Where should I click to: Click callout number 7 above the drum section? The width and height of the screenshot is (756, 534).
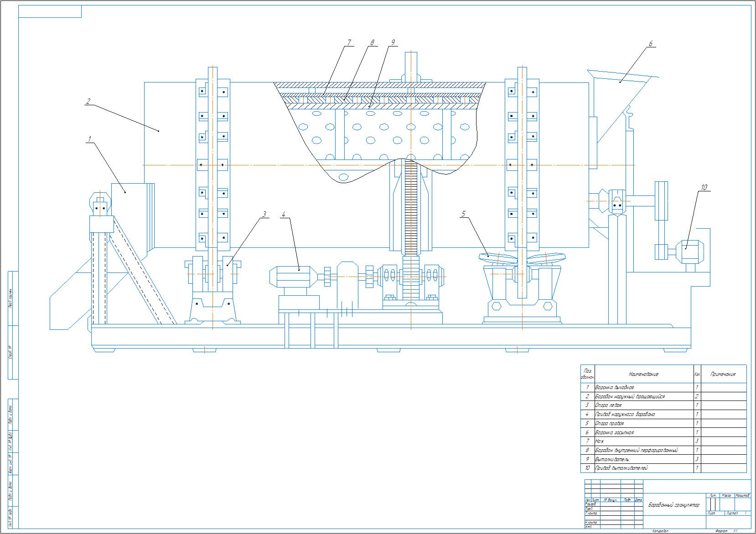(x=349, y=43)
